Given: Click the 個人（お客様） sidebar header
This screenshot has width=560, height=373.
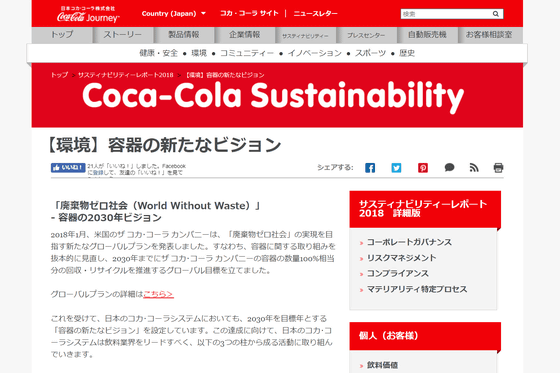Looking at the screenshot, I should pos(425,336).
